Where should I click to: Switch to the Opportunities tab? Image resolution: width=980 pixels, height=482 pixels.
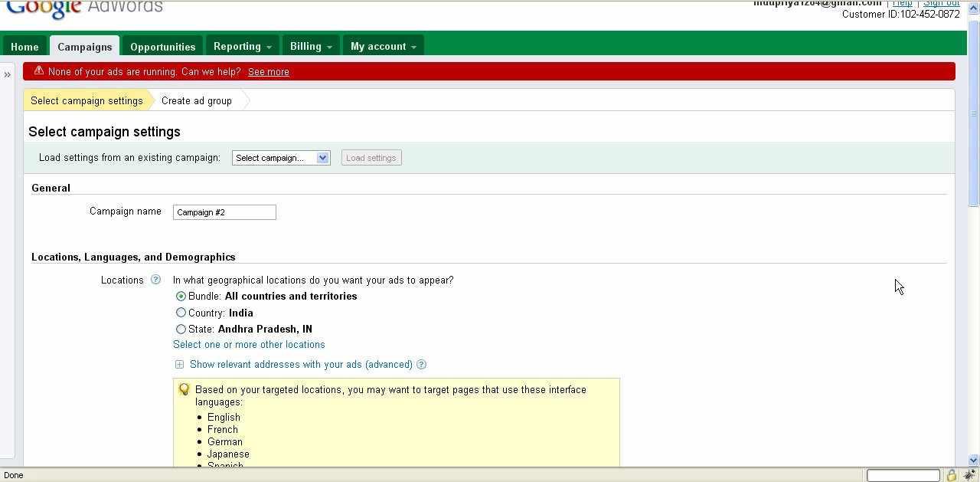coord(162,47)
